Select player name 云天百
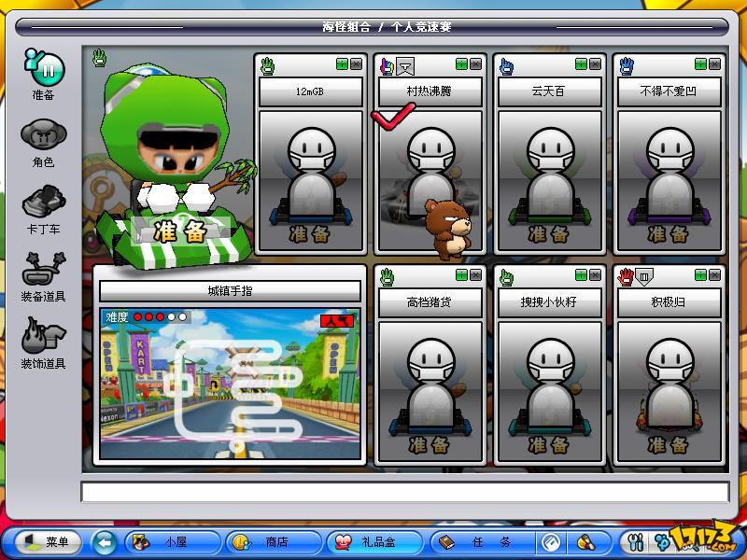 pyautogui.click(x=549, y=91)
